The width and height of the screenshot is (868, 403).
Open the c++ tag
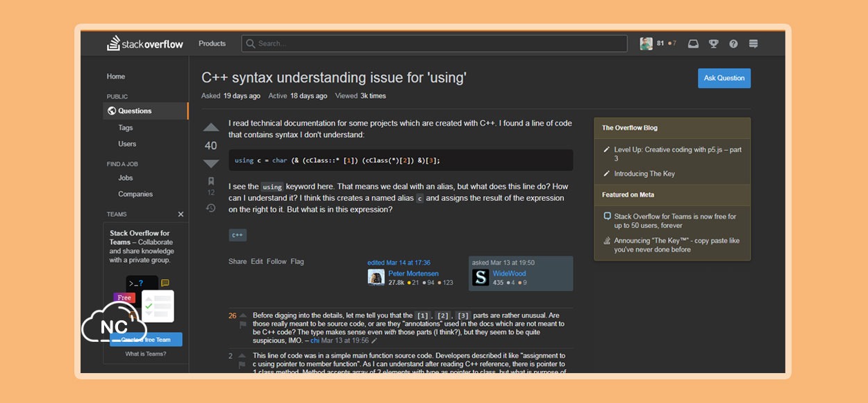[x=237, y=236]
